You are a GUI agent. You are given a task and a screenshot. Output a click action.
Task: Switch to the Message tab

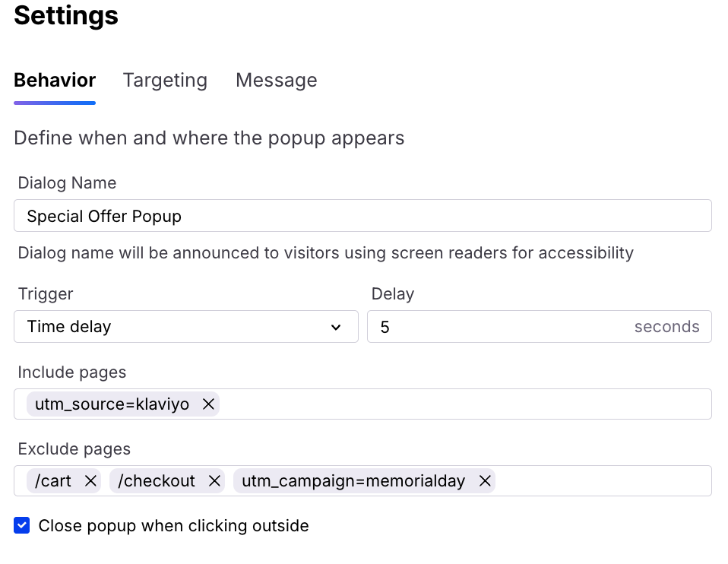tap(277, 81)
